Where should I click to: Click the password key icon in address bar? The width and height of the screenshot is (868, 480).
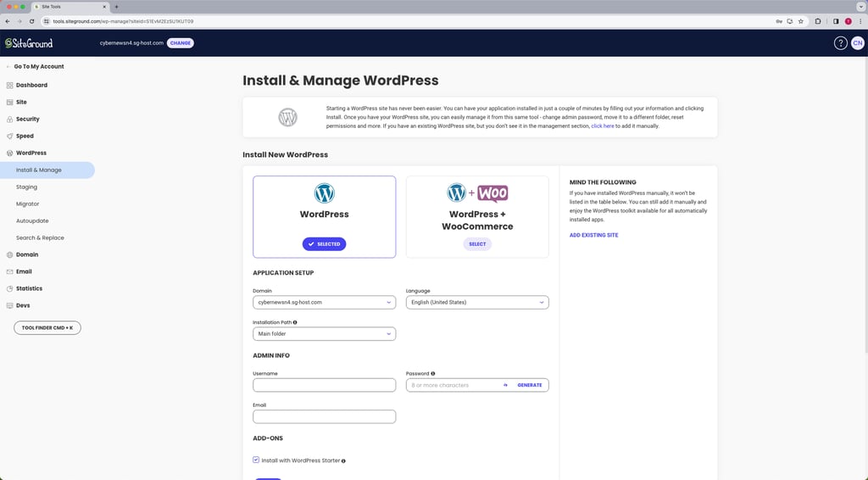pos(779,21)
